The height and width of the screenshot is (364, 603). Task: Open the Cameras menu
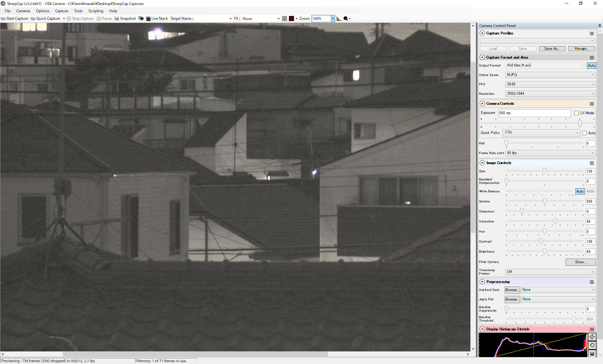coord(23,11)
